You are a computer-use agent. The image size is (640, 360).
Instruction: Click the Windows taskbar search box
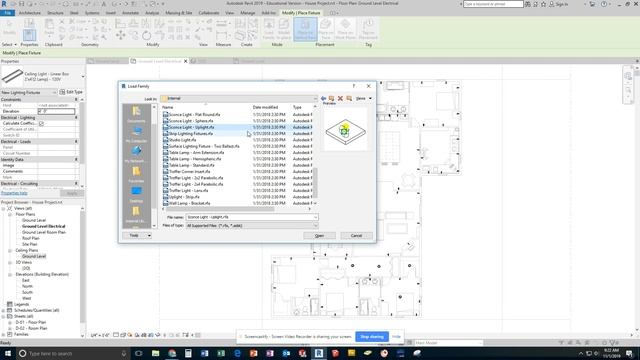pos(73,353)
